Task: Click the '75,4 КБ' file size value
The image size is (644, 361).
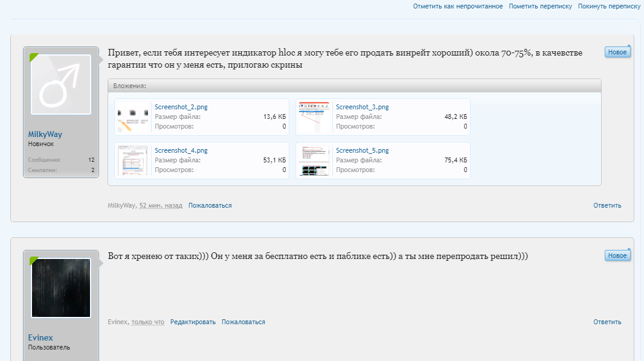Action: coord(456,161)
